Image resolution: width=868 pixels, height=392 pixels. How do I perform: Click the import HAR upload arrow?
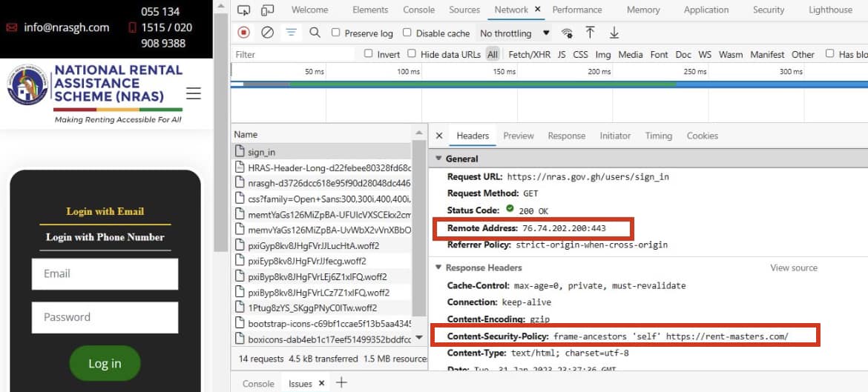[591, 33]
